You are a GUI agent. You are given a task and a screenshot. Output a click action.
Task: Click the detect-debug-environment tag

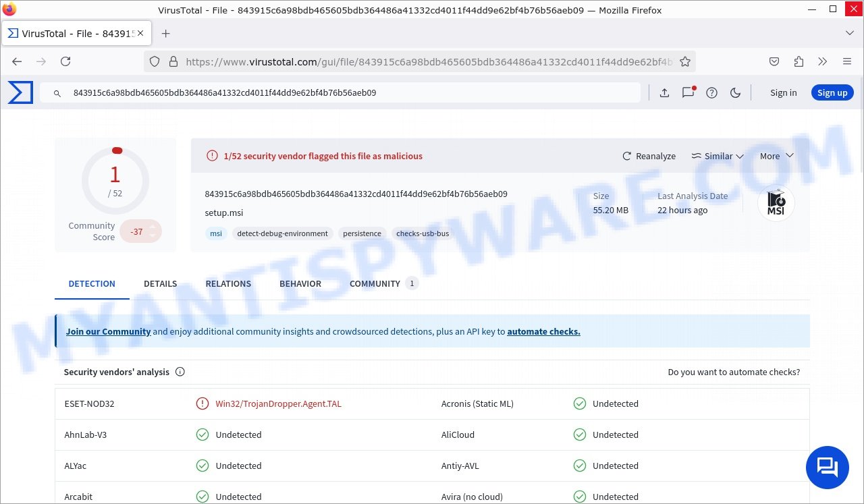tap(282, 233)
